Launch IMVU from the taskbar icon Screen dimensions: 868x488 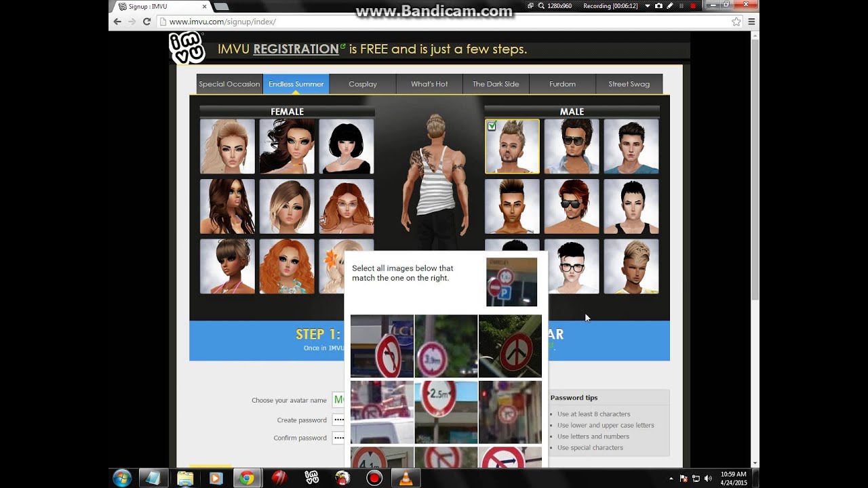pyautogui.click(x=312, y=479)
